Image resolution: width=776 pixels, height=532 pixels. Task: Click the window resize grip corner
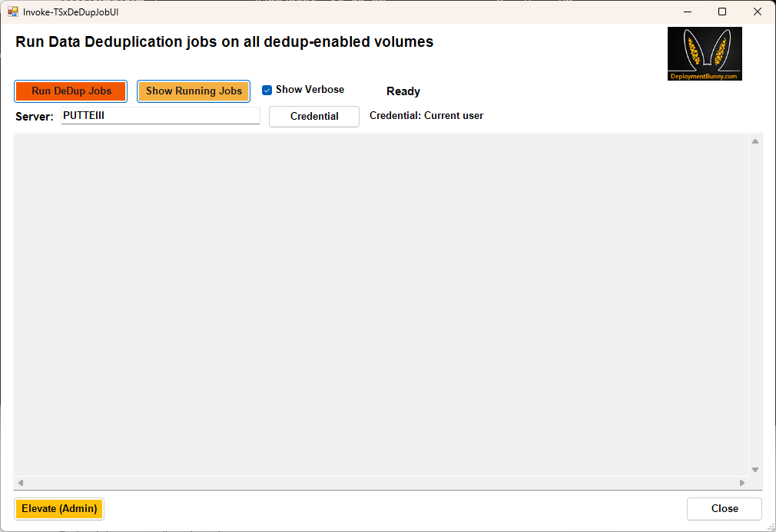(x=771, y=527)
